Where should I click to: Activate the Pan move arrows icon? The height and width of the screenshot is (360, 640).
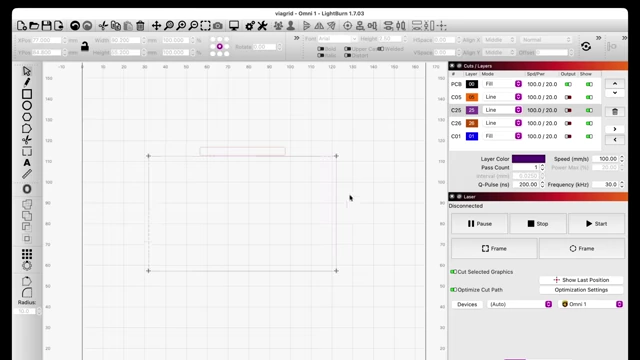(x=156, y=26)
